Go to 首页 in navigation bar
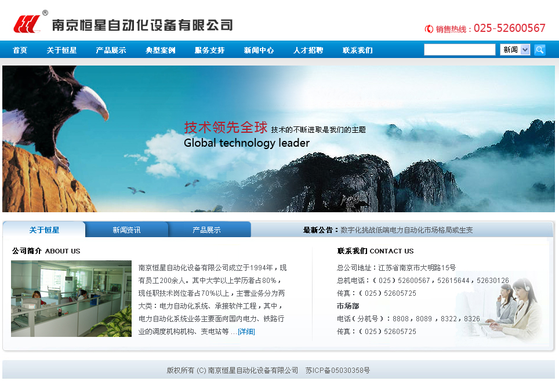This screenshot has height=392, width=559. click(20, 50)
